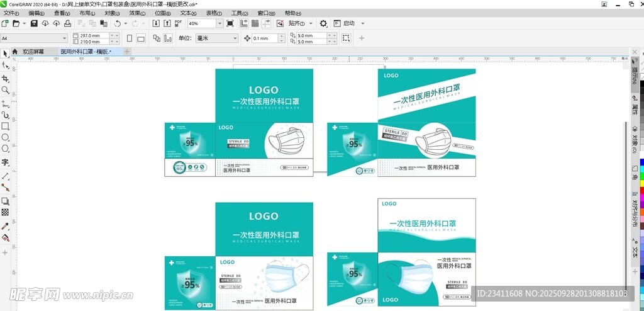This screenshot has height=311, width=644.
Task: Open the 对齐与分布 docker panel
Action: point(635,214)
